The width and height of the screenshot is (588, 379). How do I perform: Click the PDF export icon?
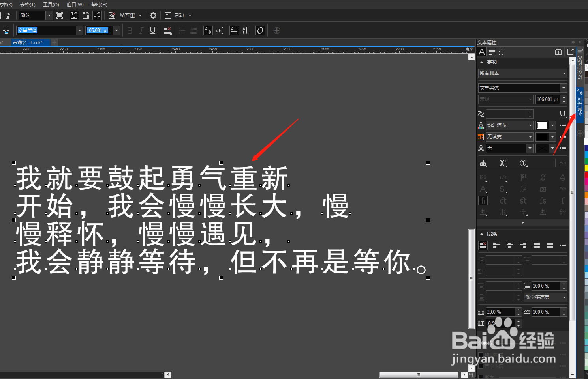(x=8, y=15)
